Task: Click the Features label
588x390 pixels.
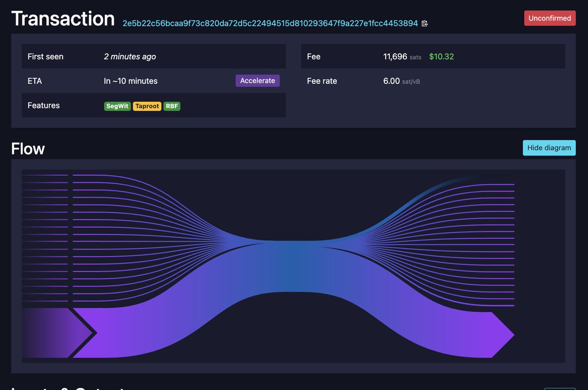Action: 44,105
